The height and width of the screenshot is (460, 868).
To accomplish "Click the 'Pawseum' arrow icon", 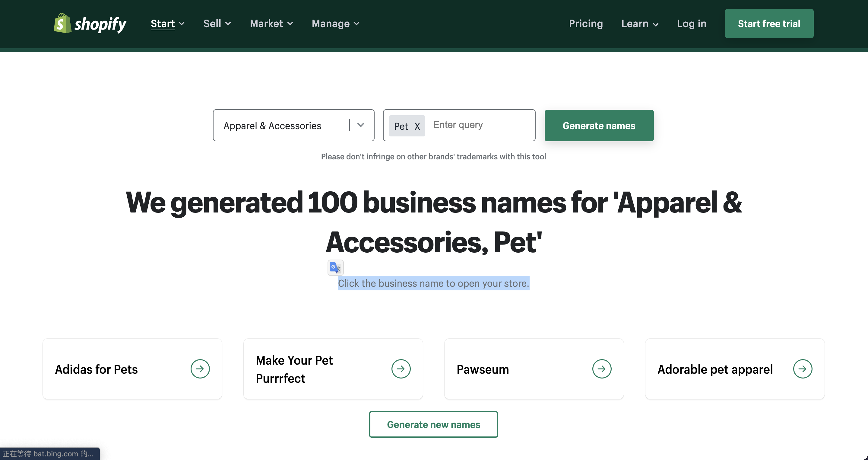I will 602,369.
